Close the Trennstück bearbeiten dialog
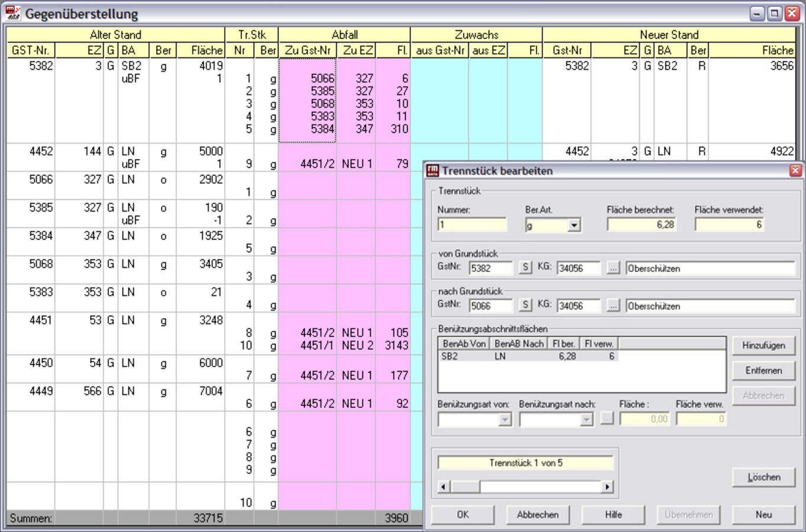Image resolution: width=806 pixels, height=532 pixels. pyautogui.click(x=795, y=171)
